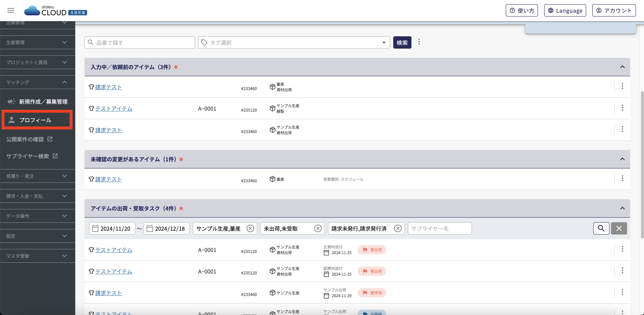Open テストアイテム link in 主資材送付 row
The image size is (644, 315).
114,250
